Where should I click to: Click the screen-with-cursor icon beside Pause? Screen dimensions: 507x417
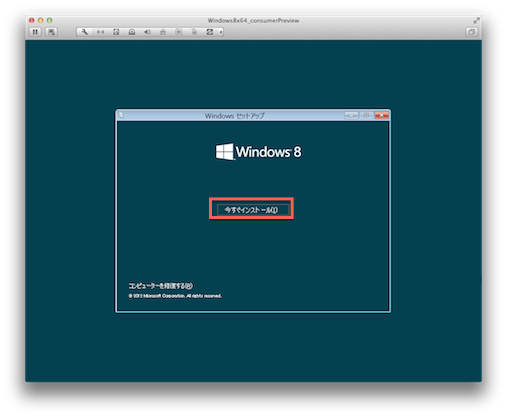(51, 32)
